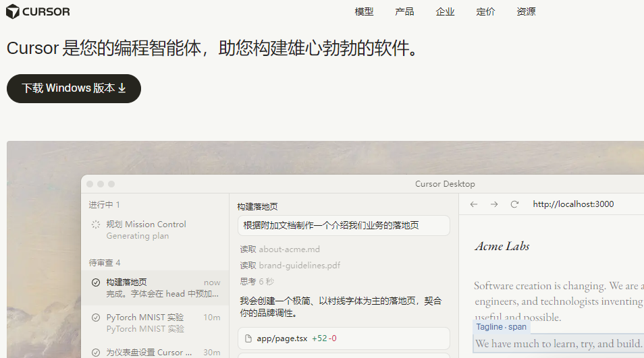
Task: Click the Cursor Desktop window title
Action: tap(445, 184)
